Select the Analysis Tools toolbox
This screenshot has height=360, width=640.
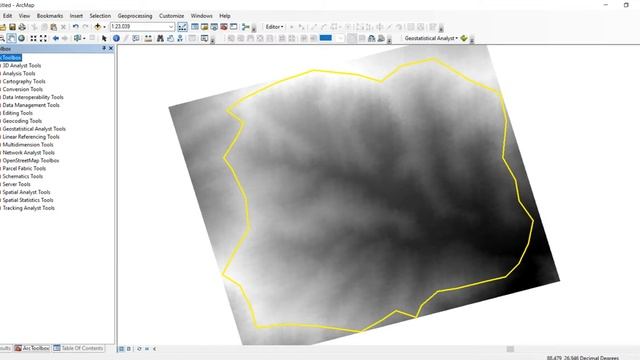click(x=19, y=73)
